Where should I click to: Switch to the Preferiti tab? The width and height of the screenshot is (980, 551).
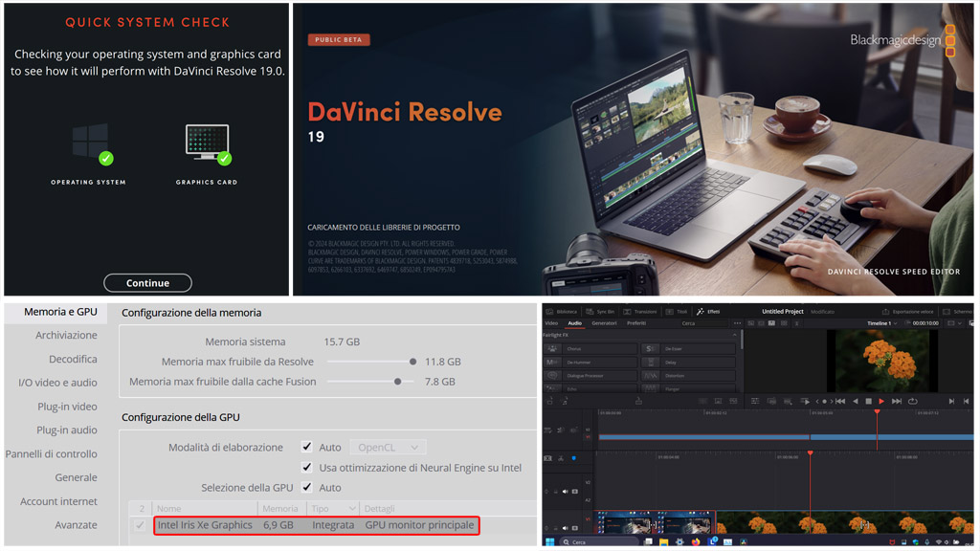click(x=636, y=323)
